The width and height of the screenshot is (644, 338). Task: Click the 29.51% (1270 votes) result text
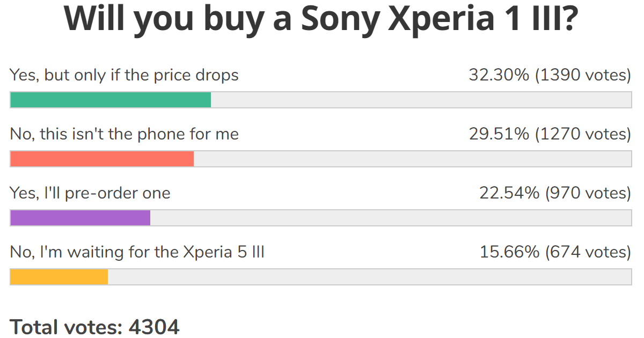(x=550, y=134)
